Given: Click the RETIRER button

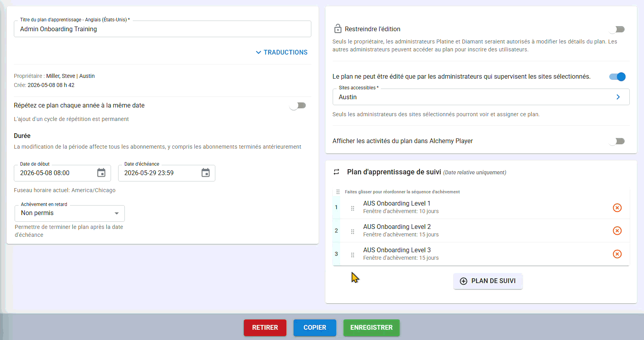Looking at the screenshot, I should tap(265, 328).
